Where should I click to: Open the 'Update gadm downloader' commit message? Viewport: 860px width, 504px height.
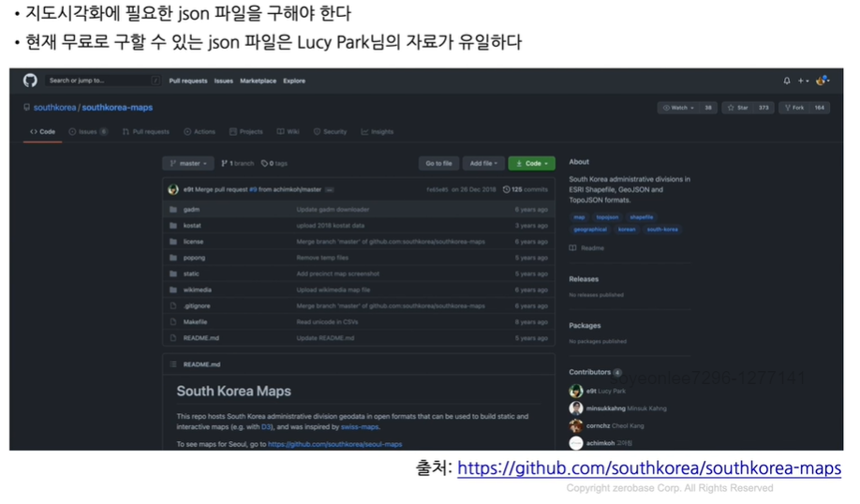pyautogui.click(x=333, y=210)
